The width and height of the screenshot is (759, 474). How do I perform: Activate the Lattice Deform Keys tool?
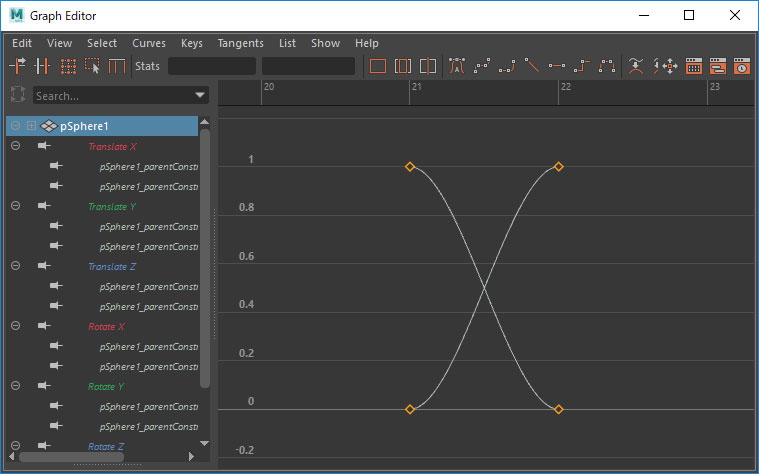coord(68,65)
